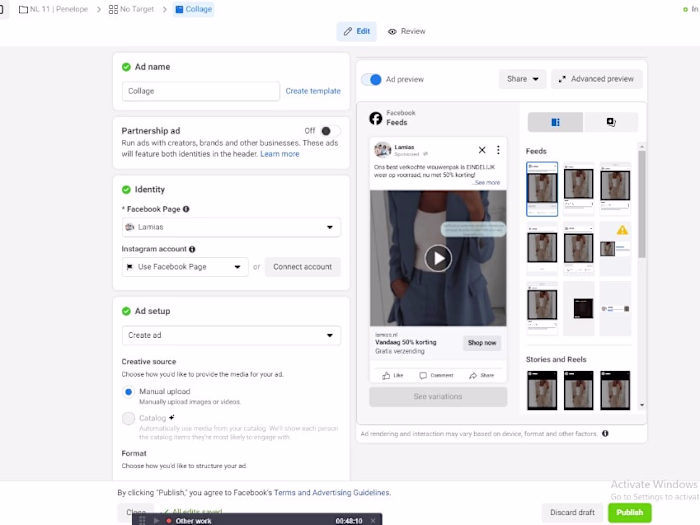
Task: Click the ad rendering info icon
Action: point(605,433)
